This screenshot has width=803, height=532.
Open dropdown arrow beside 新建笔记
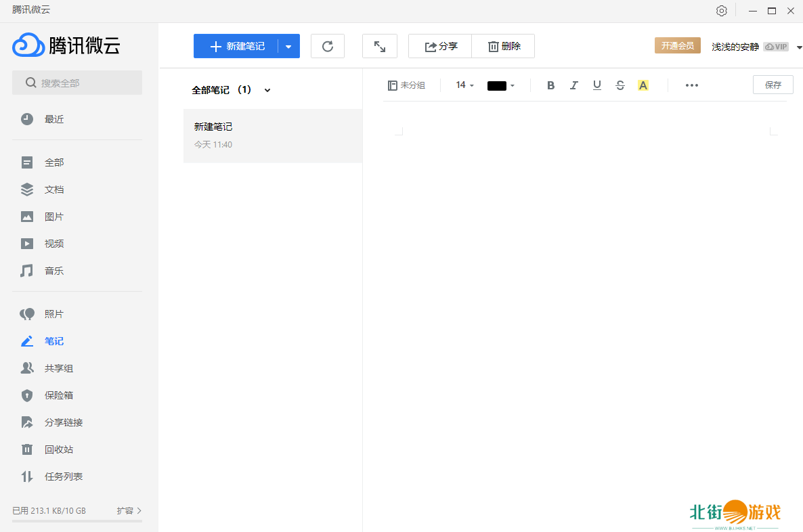[288, 46]
